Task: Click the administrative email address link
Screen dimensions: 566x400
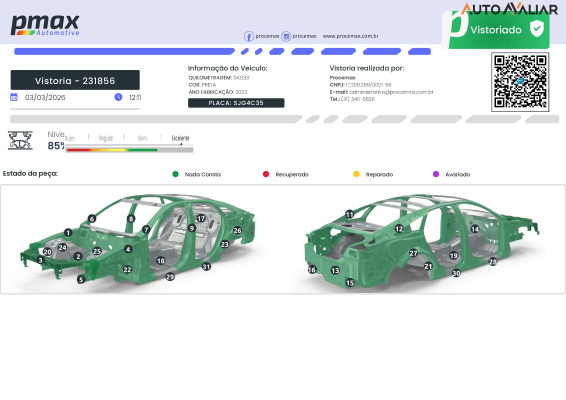Action: click(391, 92)
